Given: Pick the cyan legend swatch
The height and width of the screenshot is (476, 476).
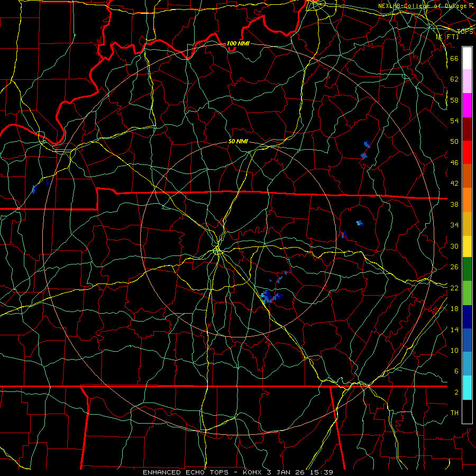Looking at the screenshot, I should coord(467,388).
